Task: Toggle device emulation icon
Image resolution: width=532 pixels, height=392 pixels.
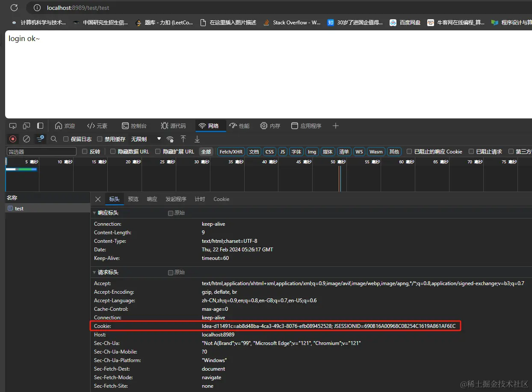Action: 27,126
